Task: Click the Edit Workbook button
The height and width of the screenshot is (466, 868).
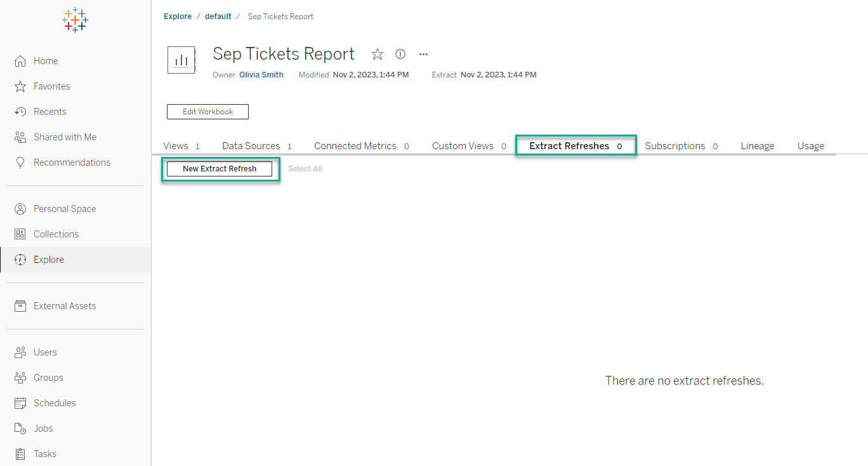Action: (207, 112)
